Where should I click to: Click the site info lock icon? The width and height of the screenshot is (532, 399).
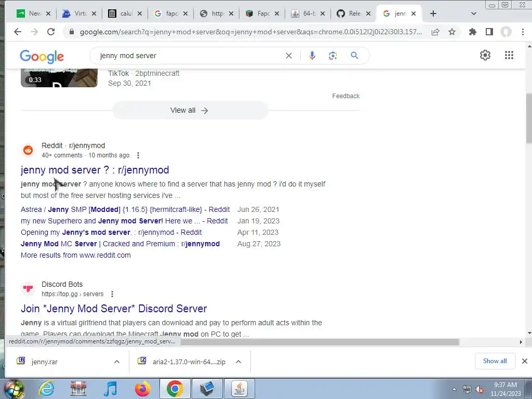pyautogui.click(x=71, y=32)
